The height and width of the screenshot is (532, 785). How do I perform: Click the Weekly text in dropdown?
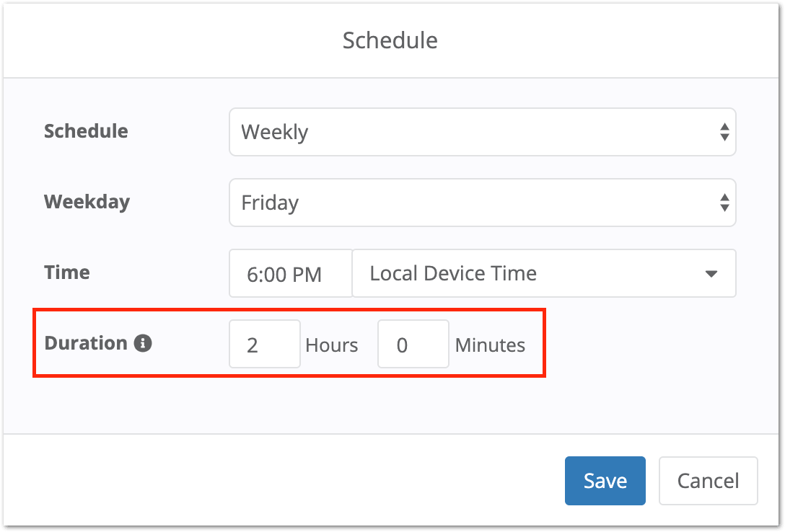point(275,133)
